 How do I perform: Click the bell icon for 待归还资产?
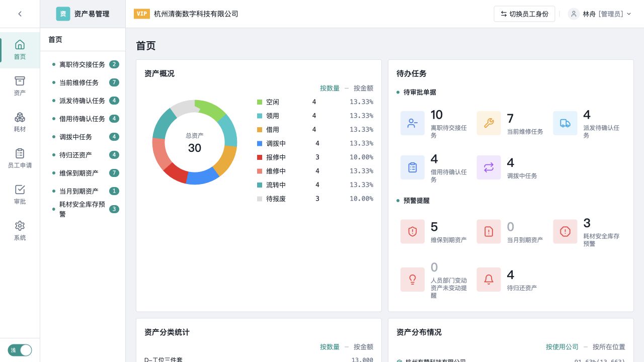click(x=489, y=280)
